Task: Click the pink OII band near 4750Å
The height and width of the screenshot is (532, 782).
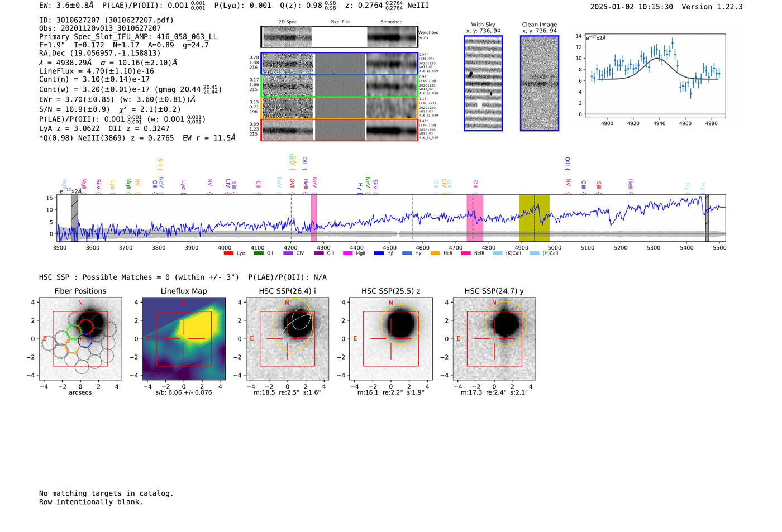Action: [x=475, y=218]
